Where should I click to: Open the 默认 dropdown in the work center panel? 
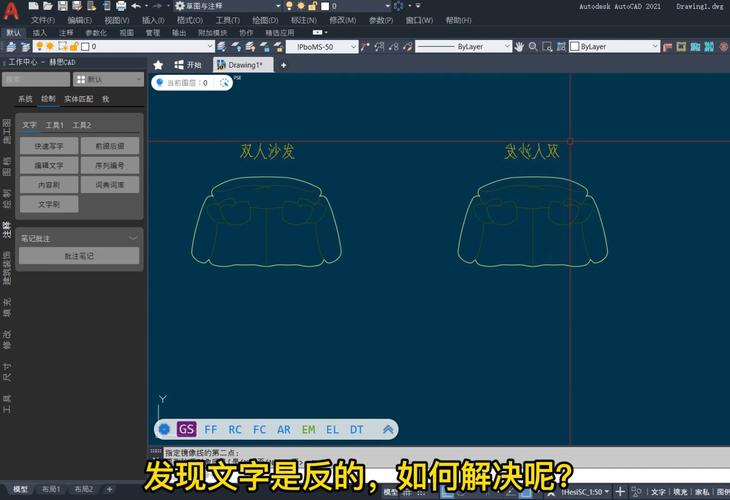108,80
